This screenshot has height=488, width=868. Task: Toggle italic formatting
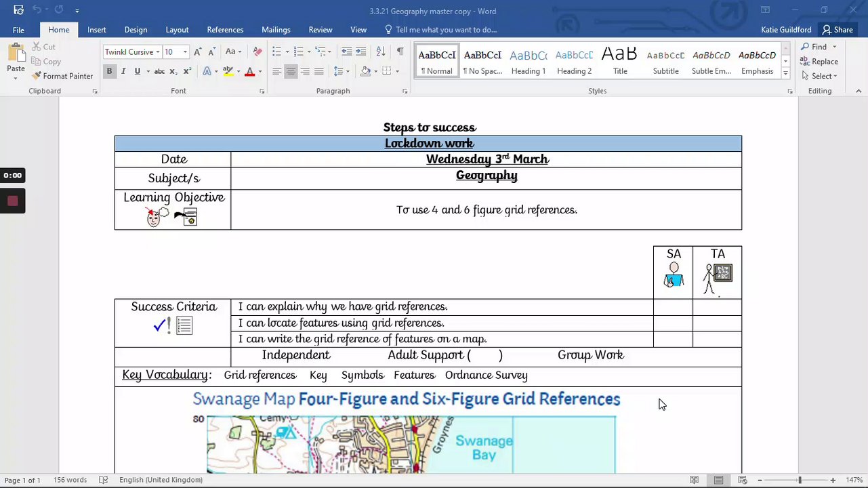[123, 71]
